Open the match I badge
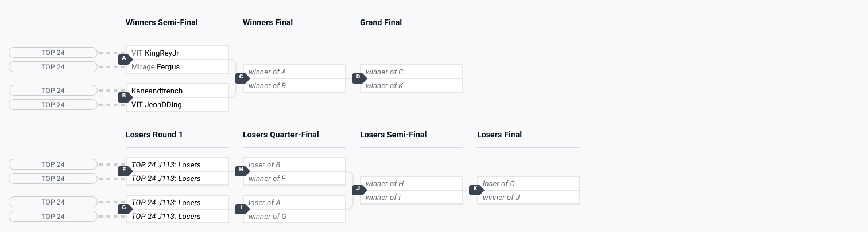This screenshot has width=868, height=232. [x=241, y=209]
